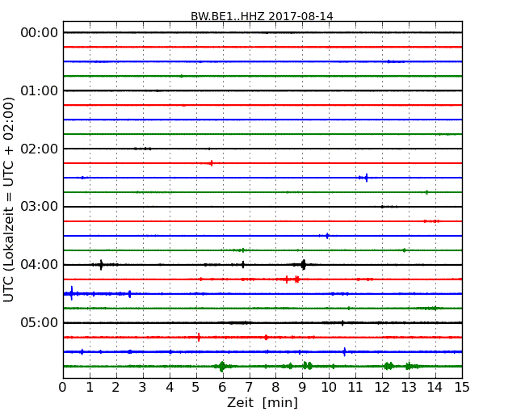Click the x-axis tick label 14
The width and height of the screenshot is (525, 420).
[435, 388]
